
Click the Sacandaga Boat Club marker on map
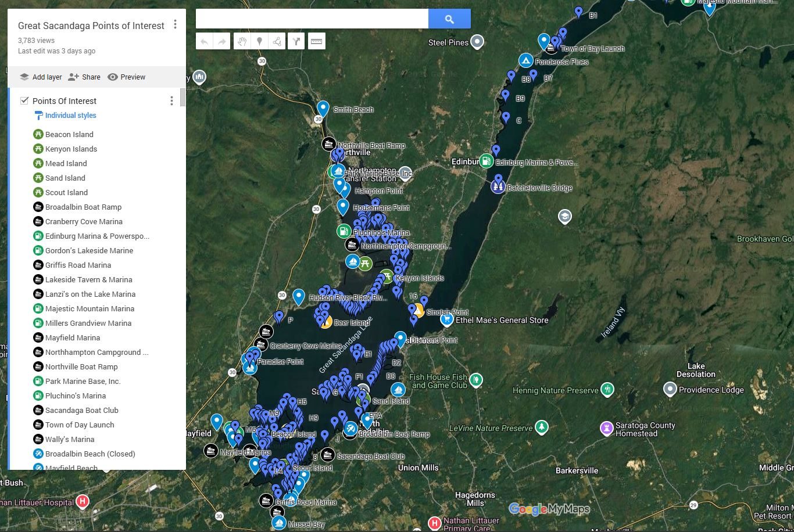pyautogui.click(x=328, y=455)
